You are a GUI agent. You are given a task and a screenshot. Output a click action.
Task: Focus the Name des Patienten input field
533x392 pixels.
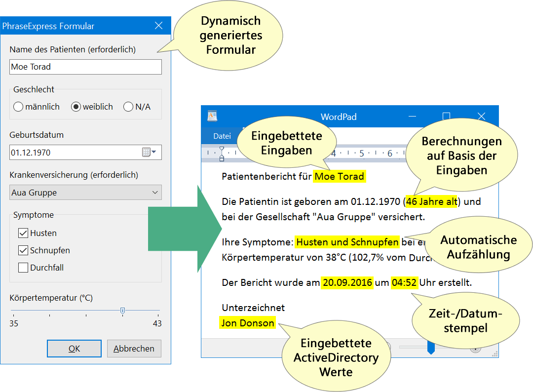(x=86, y=67)
